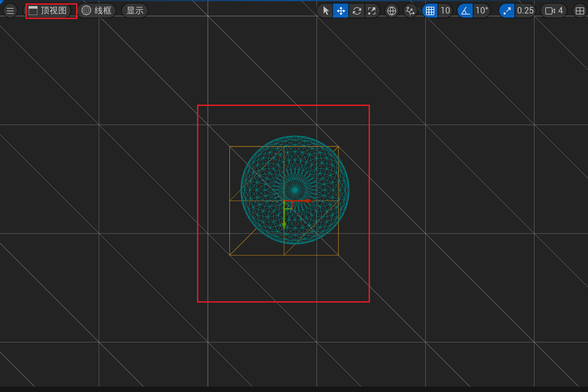Toggle scale snapping
Image resolution: width=588 pixels, height=392 pixels.
click(507, 11)
